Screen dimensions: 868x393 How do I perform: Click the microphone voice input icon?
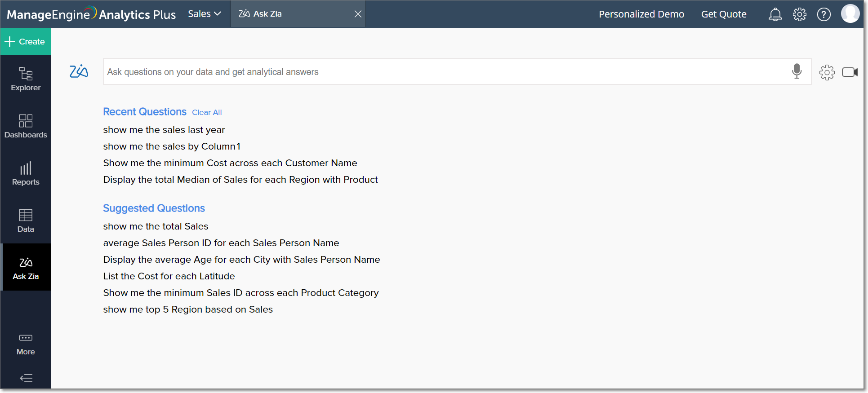point(797,71)
